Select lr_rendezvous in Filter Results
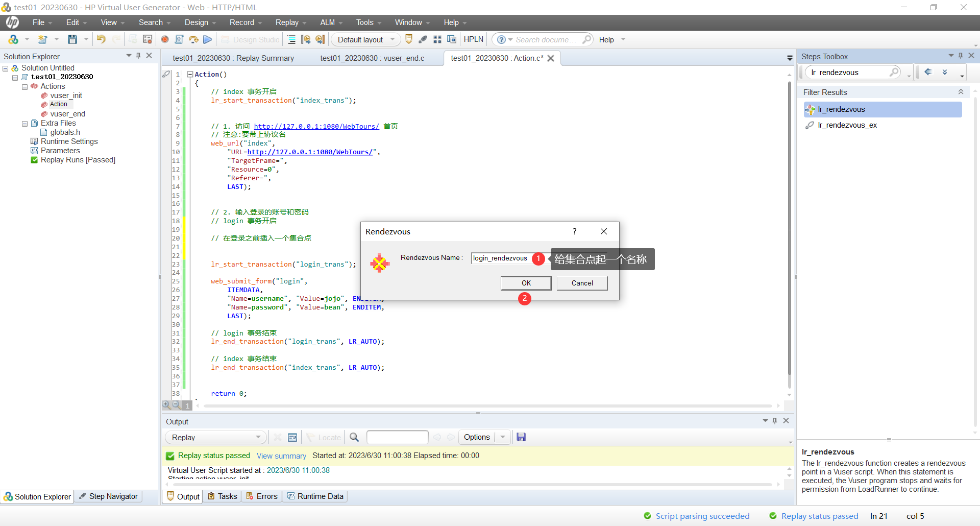The height and width of the screenshot is (526, 980). [x=883, y=109]
